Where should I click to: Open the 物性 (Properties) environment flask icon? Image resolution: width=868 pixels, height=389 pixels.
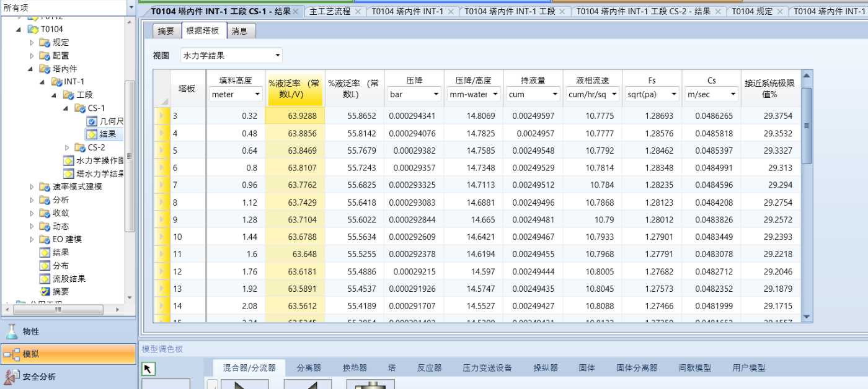tap(11, 331)
